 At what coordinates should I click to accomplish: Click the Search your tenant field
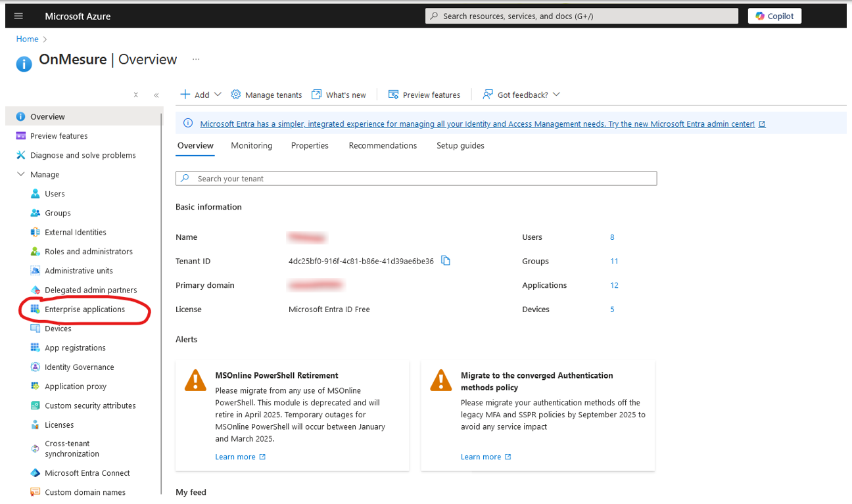pyautogui.click(x=416, y=179)
